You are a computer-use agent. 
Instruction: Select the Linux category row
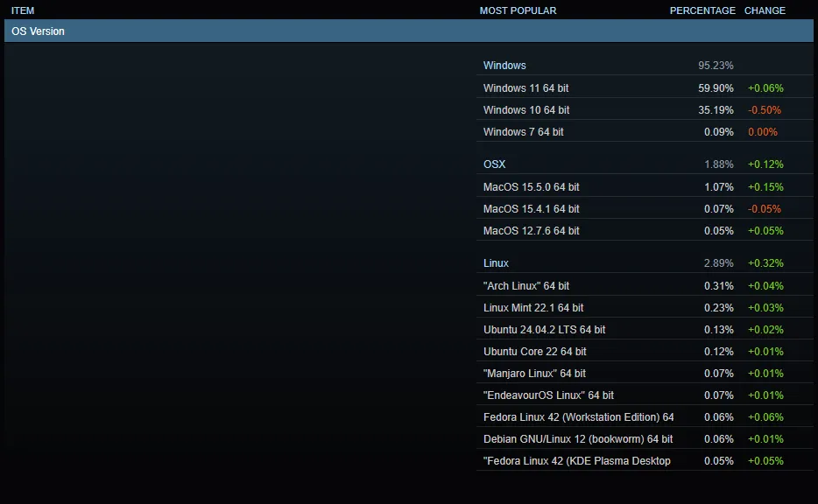coord(645,262)
